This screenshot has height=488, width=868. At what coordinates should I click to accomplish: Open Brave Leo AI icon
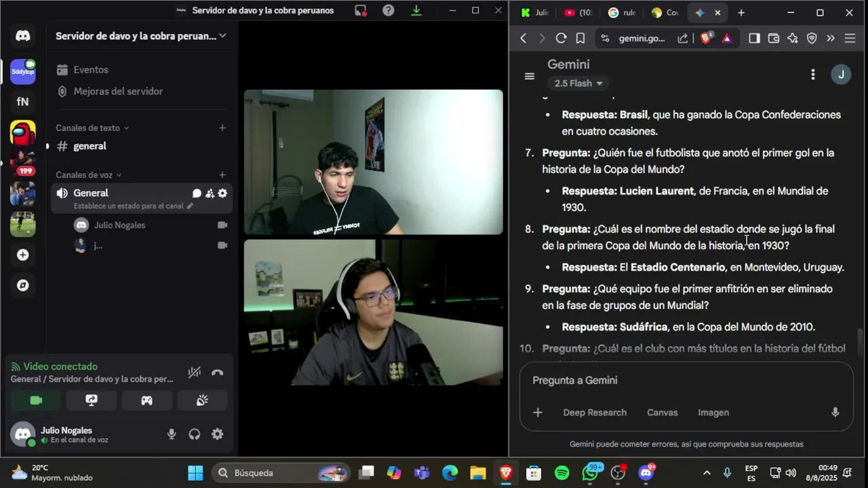(x=793, y=39)
